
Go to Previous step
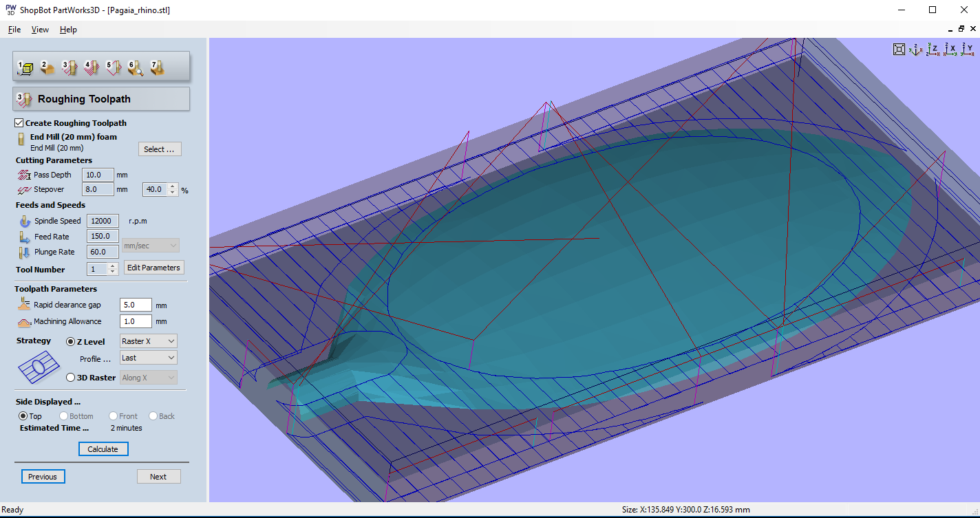point(43,477)
